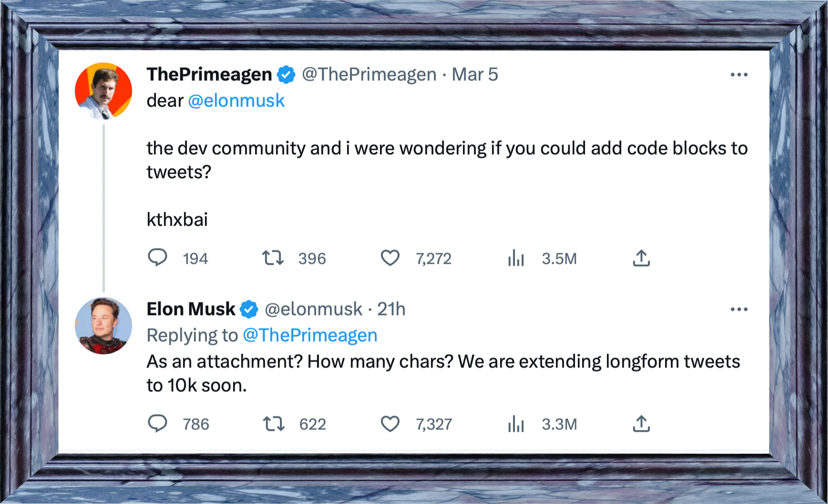Share ThePrimeagen's tweet

tap(641, 258)
